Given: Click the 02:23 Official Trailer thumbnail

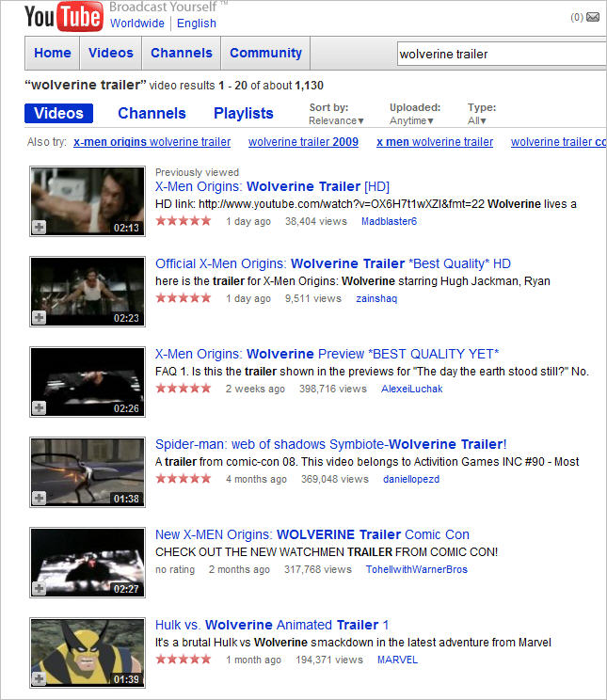Looking at the screenshot, I should (x=88, y=291).
